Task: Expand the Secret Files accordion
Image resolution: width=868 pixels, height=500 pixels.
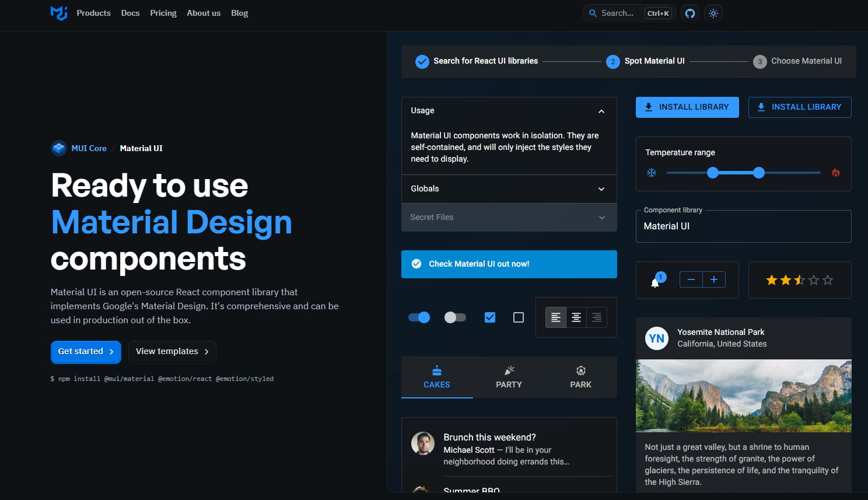Action: point(509,218)
